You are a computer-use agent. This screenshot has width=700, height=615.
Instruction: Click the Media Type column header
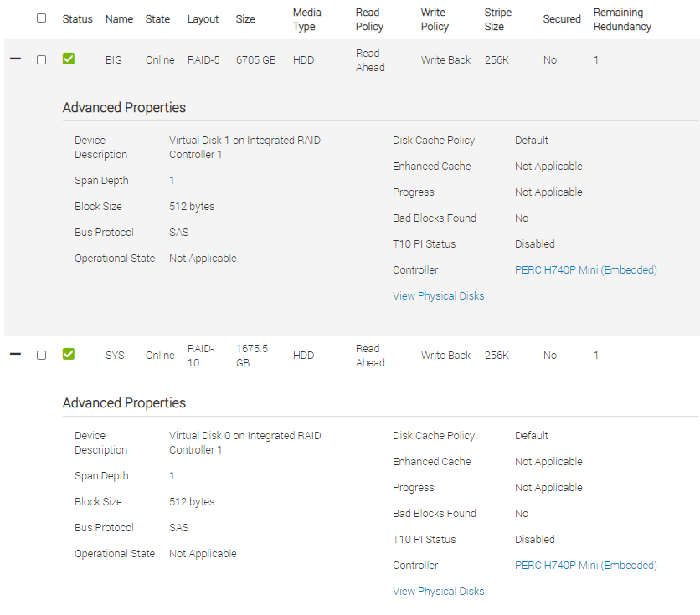[306, 19]
